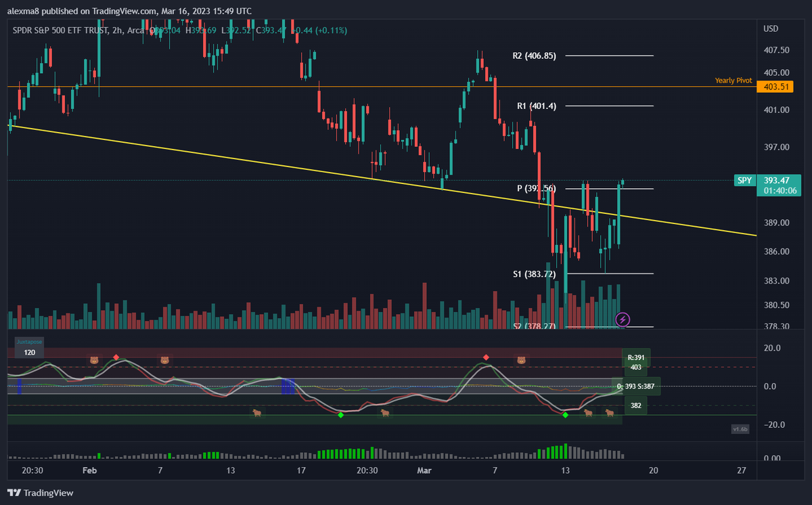Select the S1 (383.72) support label

(x=535, y=274)
